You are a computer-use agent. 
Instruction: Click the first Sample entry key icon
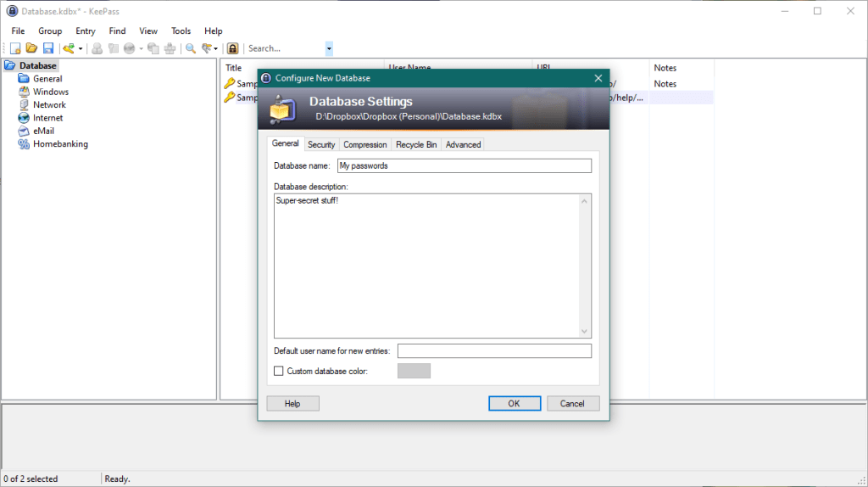point(229,84)
